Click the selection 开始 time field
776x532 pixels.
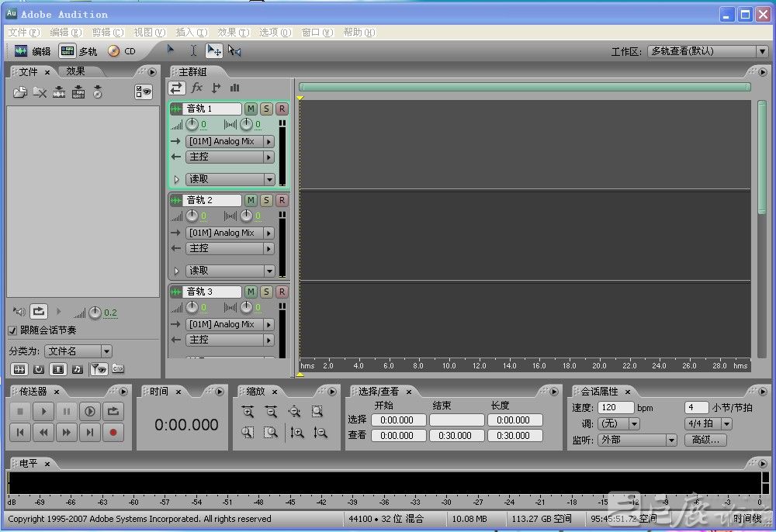[x=398, y=420]
